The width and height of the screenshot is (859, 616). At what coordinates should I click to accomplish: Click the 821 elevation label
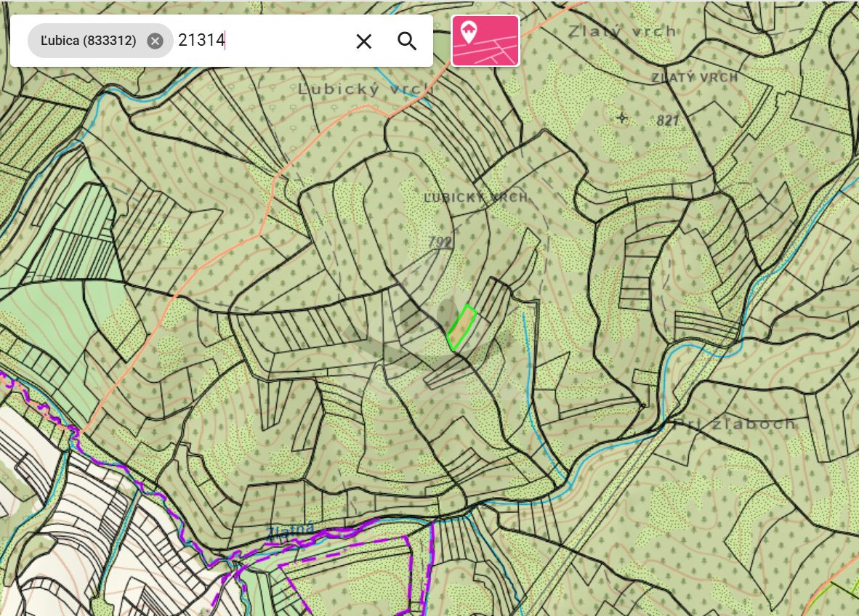[667, 121]
